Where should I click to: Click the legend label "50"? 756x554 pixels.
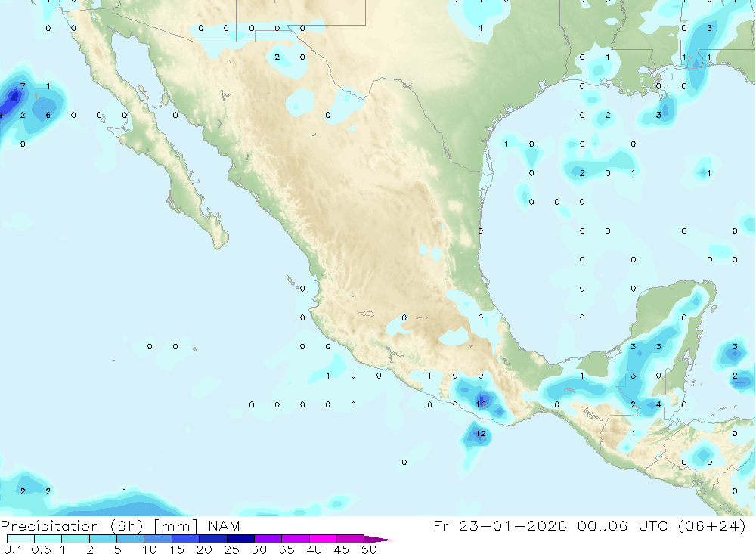click(369, 549)
